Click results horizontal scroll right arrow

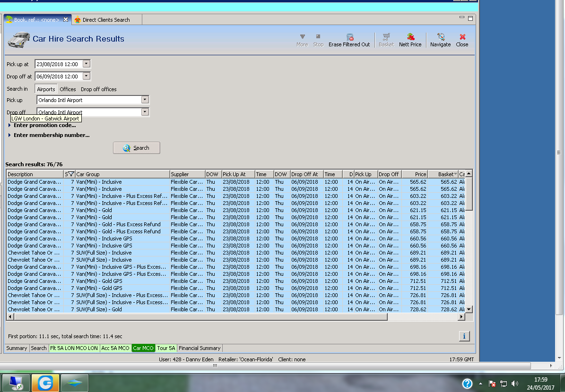[461, 317]
